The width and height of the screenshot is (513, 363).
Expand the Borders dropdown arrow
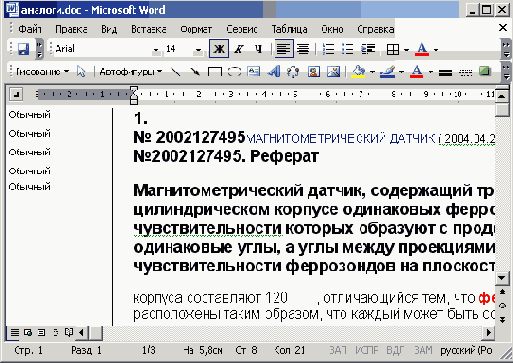point(406,50)
